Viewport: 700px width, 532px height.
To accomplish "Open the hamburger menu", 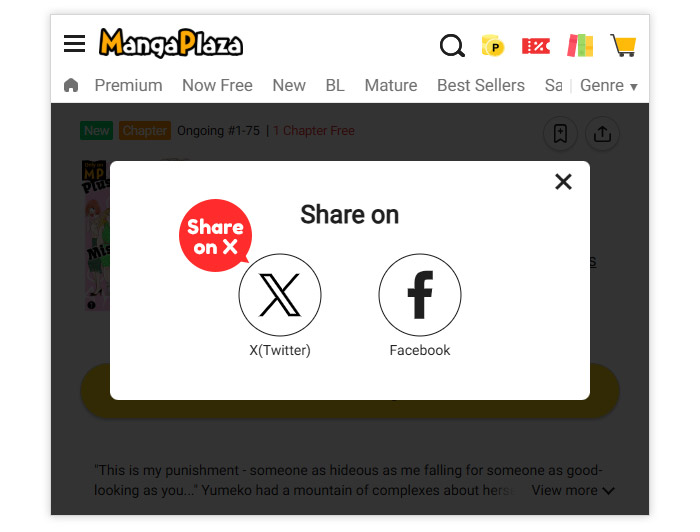I will pyautogui.click(x=74, y=44).
